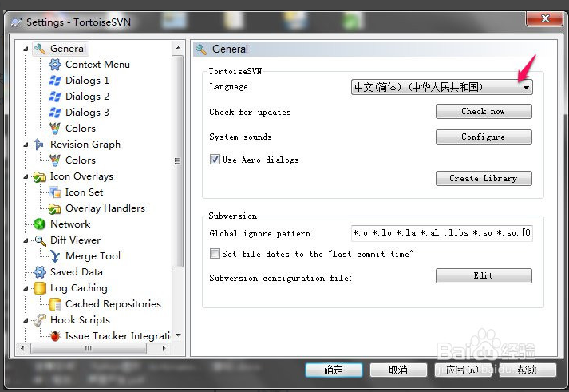This screenshot has height=392, width=569.
Task: Click the Log Caching database icon
Action: point(39,288)
